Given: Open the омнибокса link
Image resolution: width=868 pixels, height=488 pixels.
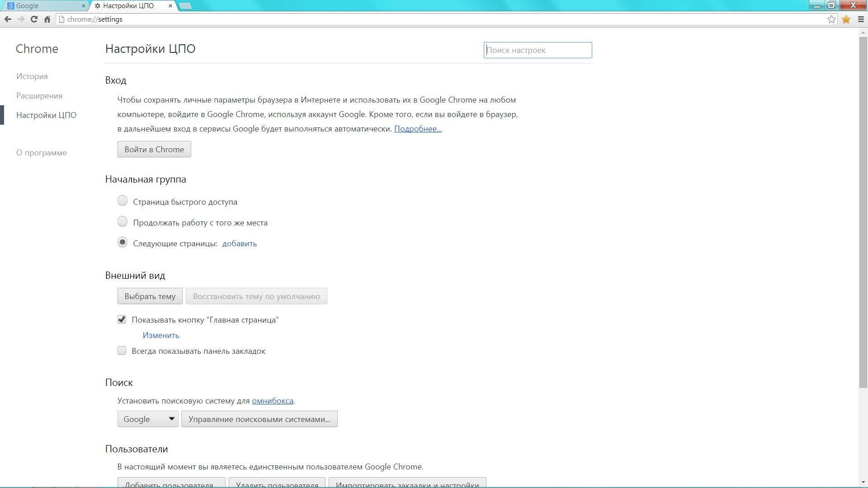Looking at the screenshot, I should (273, 400).
